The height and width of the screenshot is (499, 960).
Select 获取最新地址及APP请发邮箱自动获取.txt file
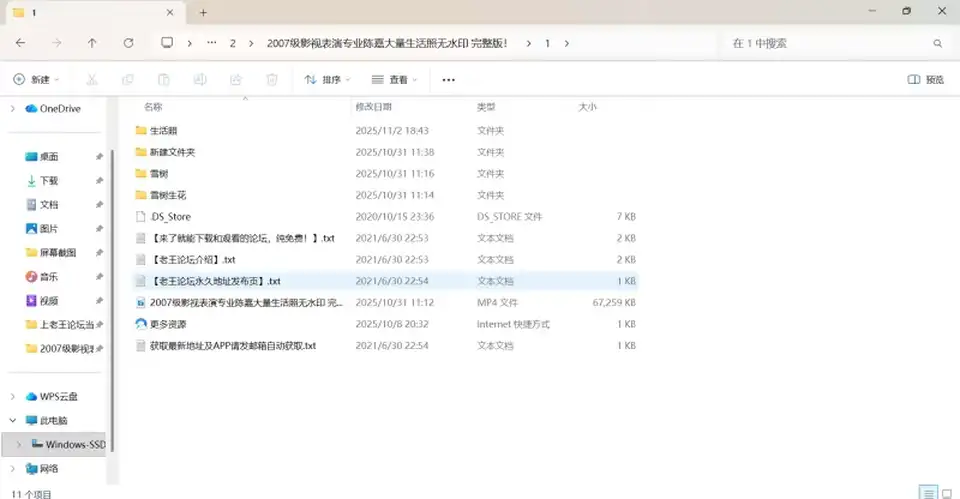click(386, 345)
